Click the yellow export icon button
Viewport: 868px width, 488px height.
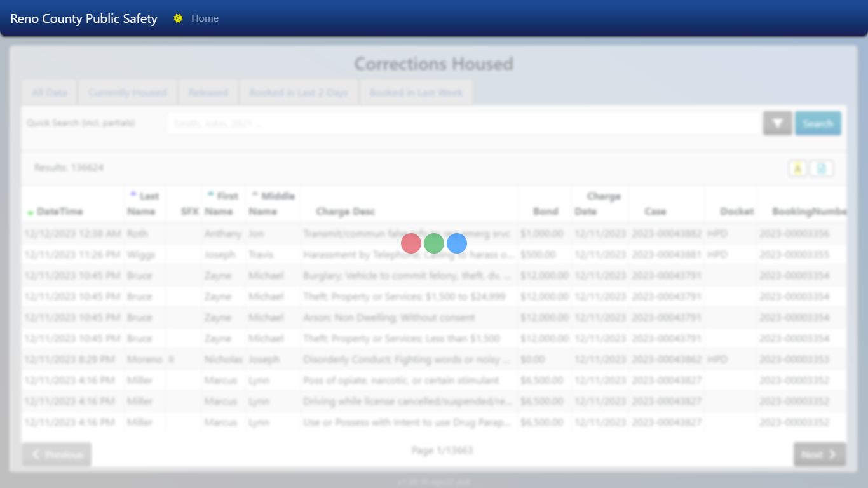(x=797, y=168)
